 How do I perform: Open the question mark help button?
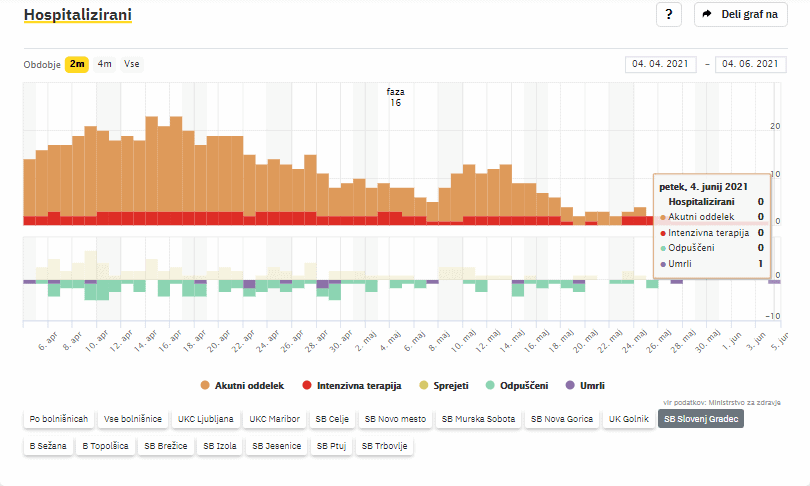pos(668,15)
